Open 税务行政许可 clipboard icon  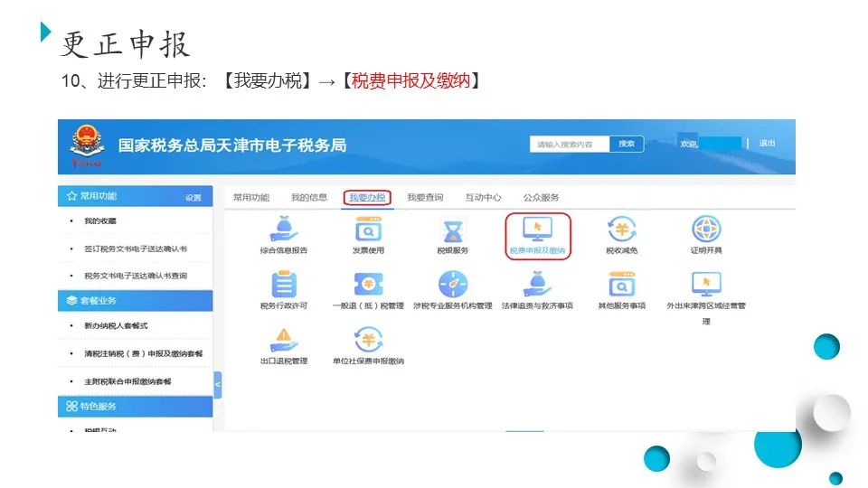(284, 285)
